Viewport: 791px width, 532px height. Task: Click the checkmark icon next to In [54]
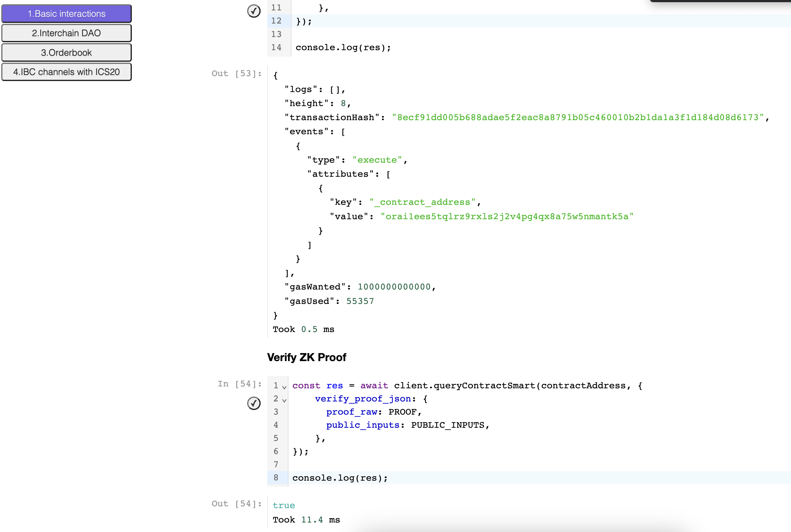pos(254,403)
